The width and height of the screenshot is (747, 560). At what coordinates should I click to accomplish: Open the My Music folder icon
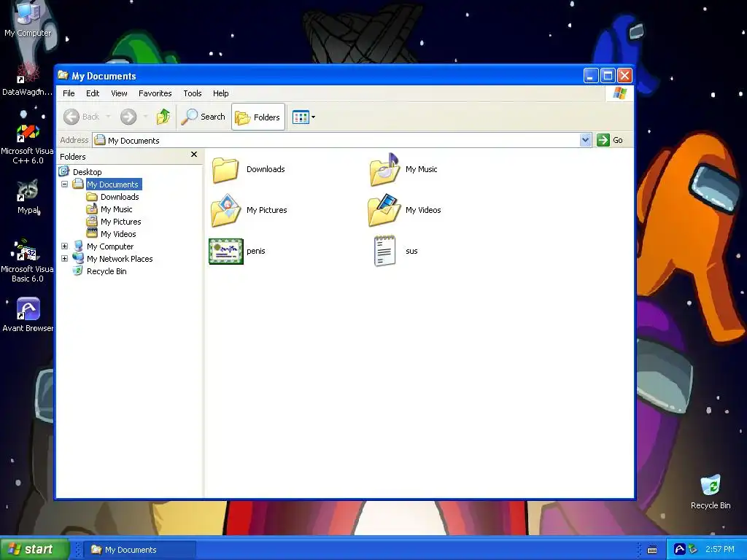384,169
